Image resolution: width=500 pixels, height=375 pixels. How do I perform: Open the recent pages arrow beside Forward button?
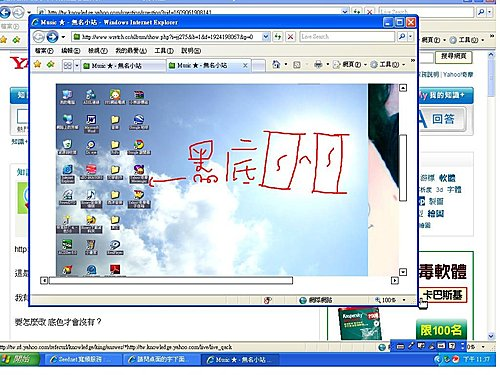point(63,37)
